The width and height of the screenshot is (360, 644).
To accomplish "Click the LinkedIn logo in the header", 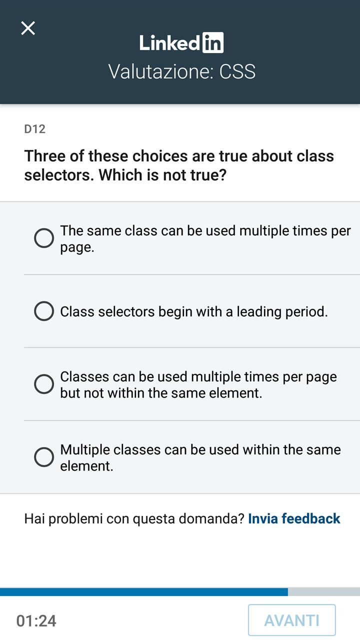I will coord(181,43).
